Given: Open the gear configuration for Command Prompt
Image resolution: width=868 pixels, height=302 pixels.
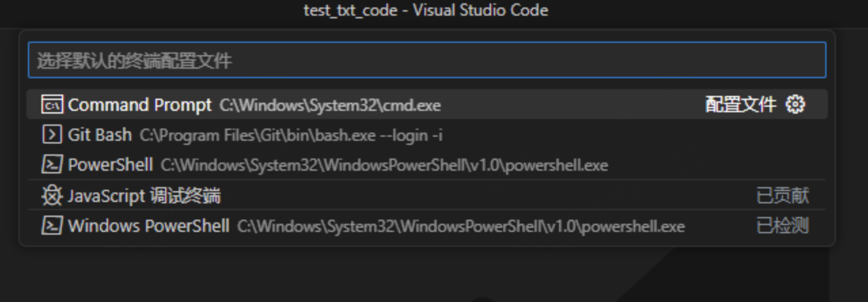Looking at the screenshot, I should click(x=795, y=105).
